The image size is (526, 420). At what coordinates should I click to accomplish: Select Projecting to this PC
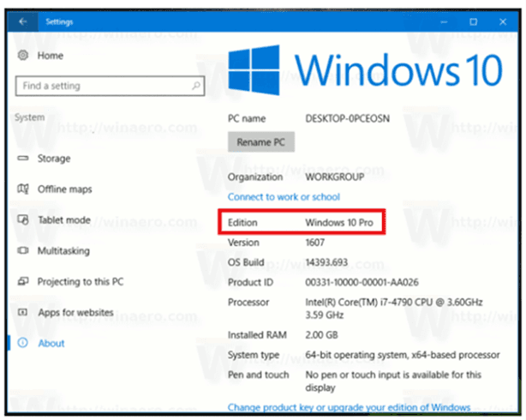tap(81, 282)
